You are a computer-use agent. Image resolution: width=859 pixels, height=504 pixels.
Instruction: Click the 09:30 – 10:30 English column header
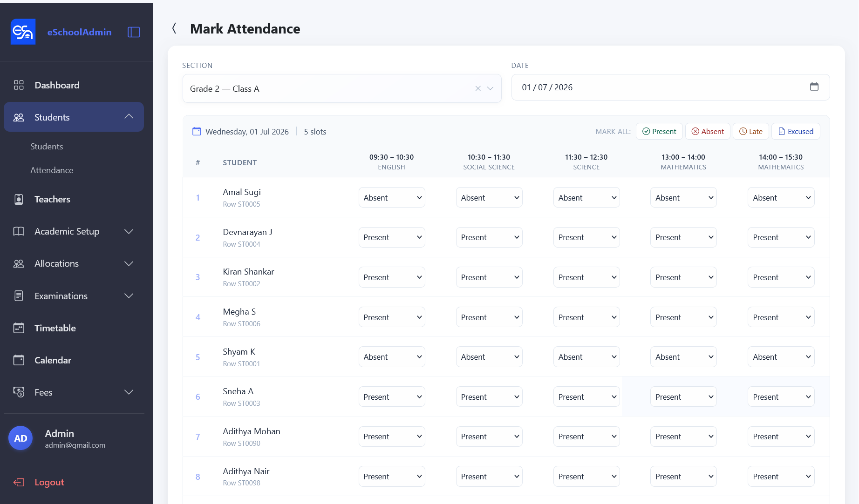click(x=392, y=162)
